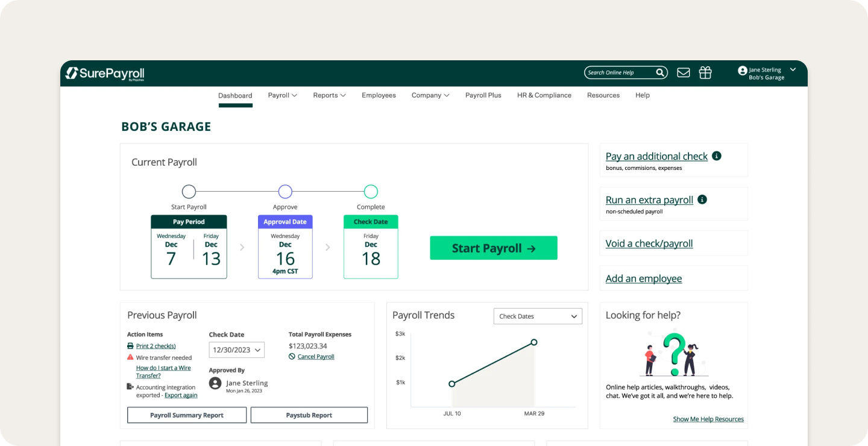Click the Complete step circle
The image size is (868, 446).
click(371, 192)
